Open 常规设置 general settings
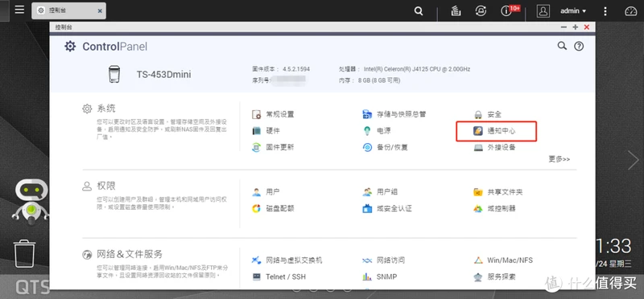This screenshot has width=644, height=299. (273, 114)
